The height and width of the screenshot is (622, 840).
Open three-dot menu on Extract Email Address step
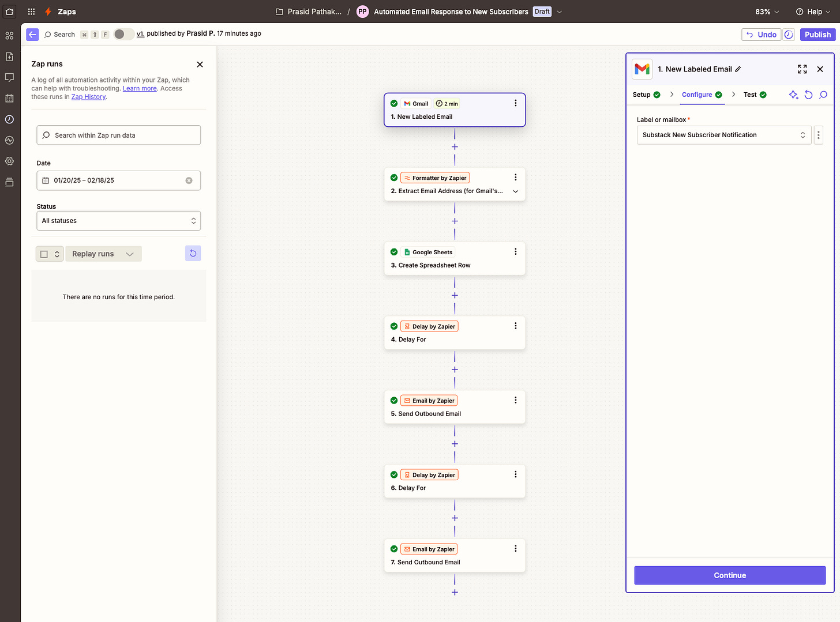515,178
